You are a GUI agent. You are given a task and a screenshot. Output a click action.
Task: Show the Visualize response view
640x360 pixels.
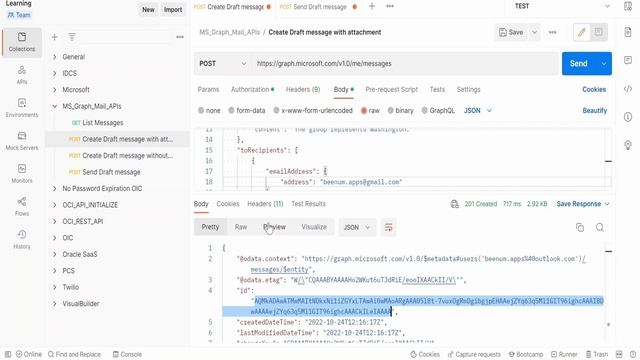click(x=314, y=227)
